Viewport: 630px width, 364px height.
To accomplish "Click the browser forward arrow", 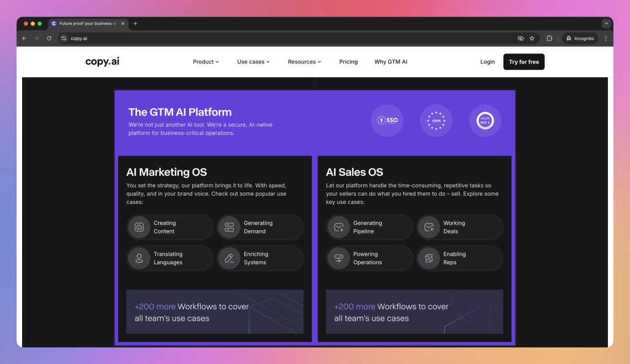I will 36,38.
